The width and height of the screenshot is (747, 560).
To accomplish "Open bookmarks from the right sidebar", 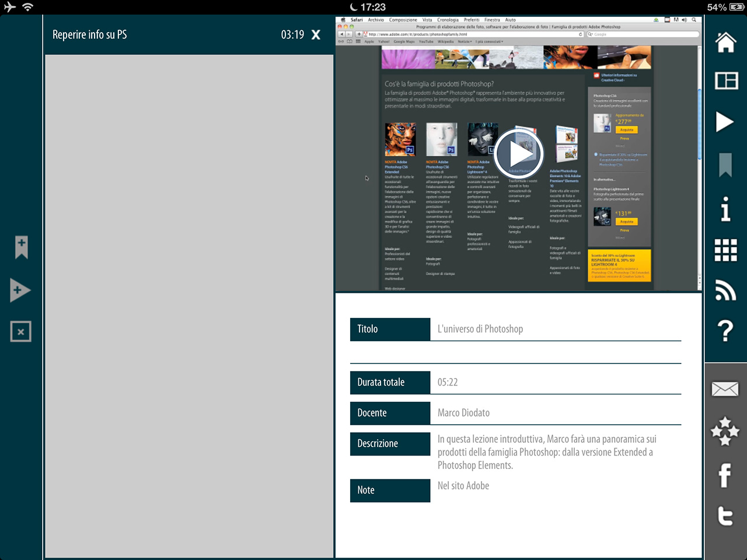I will click(725, 165).
